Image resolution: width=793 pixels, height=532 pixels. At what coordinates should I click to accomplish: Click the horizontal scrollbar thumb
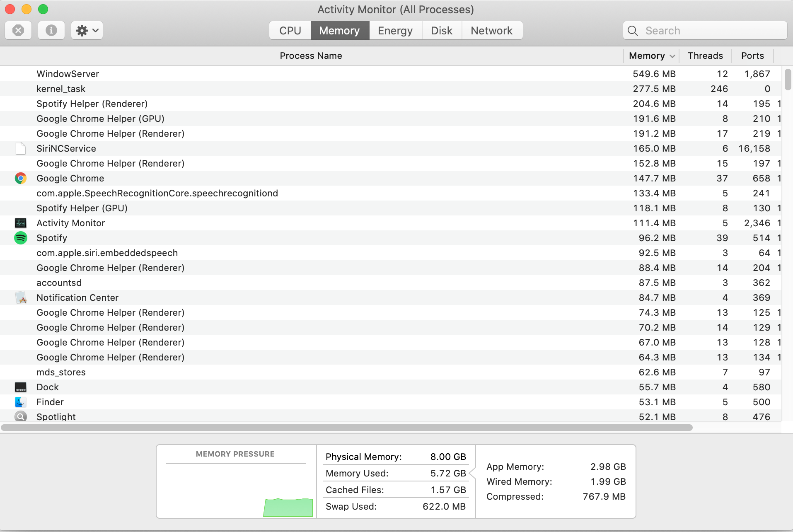pyautogui.click(x=347, y=427)
